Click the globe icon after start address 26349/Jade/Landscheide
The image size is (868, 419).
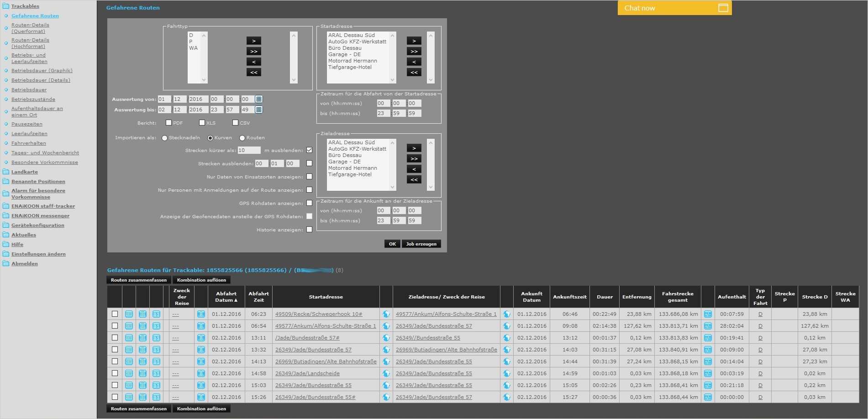386,373
